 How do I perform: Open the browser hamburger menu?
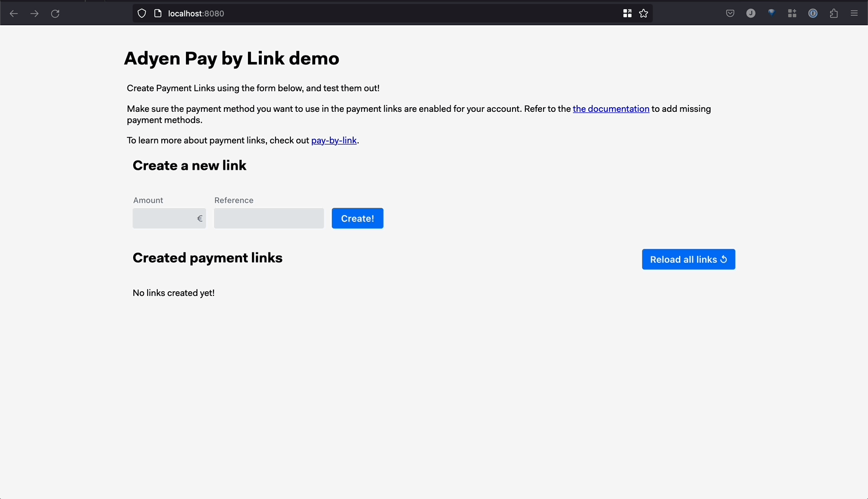point(854,13)
